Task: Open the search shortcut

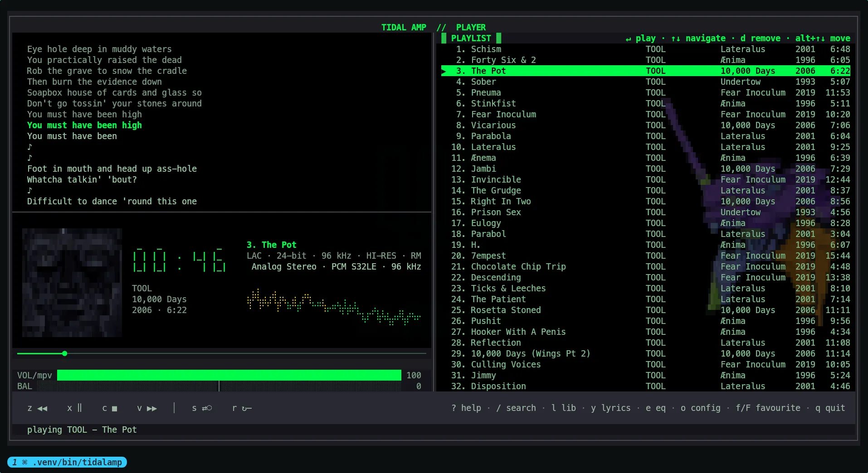Action: click(516, 408)
